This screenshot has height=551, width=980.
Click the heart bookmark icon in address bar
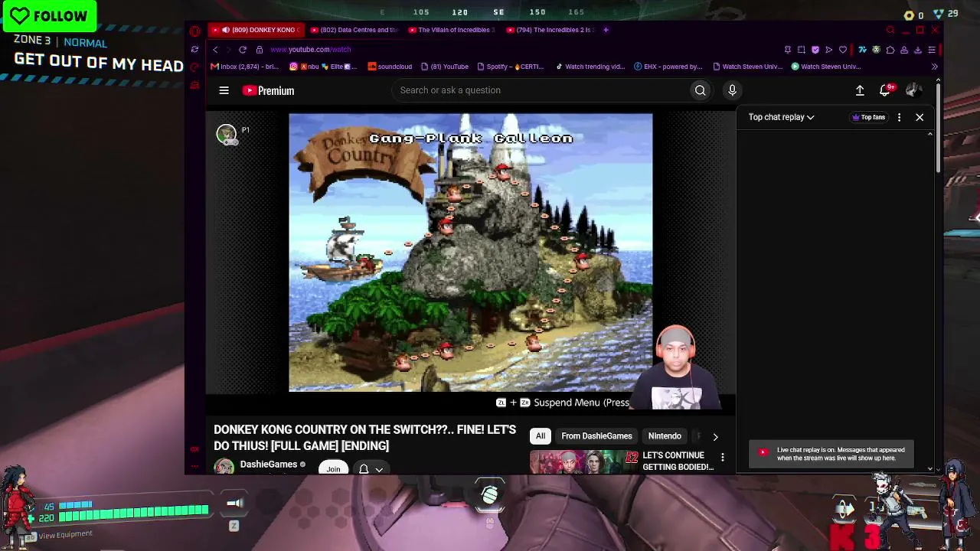pyautogui.click(x=843, y=50)
